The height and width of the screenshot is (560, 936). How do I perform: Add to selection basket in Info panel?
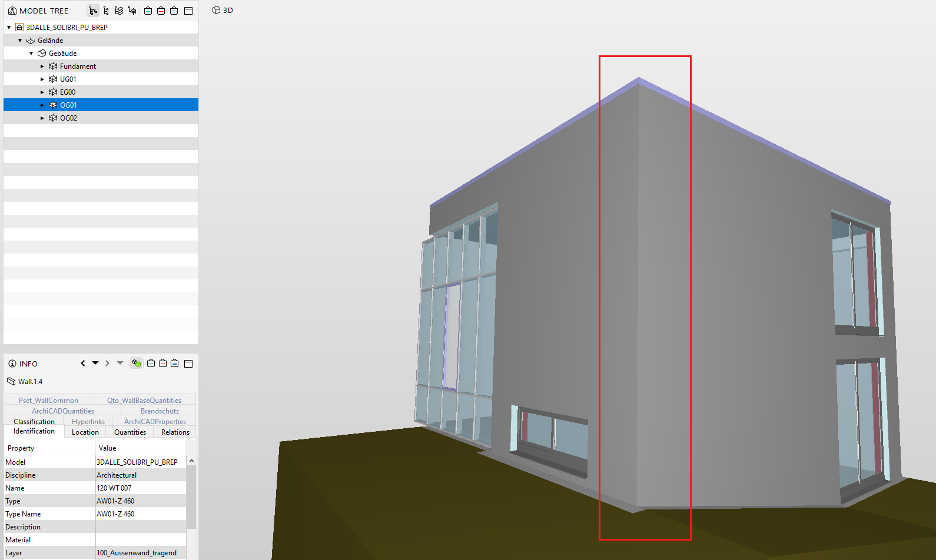click(151, 364)
